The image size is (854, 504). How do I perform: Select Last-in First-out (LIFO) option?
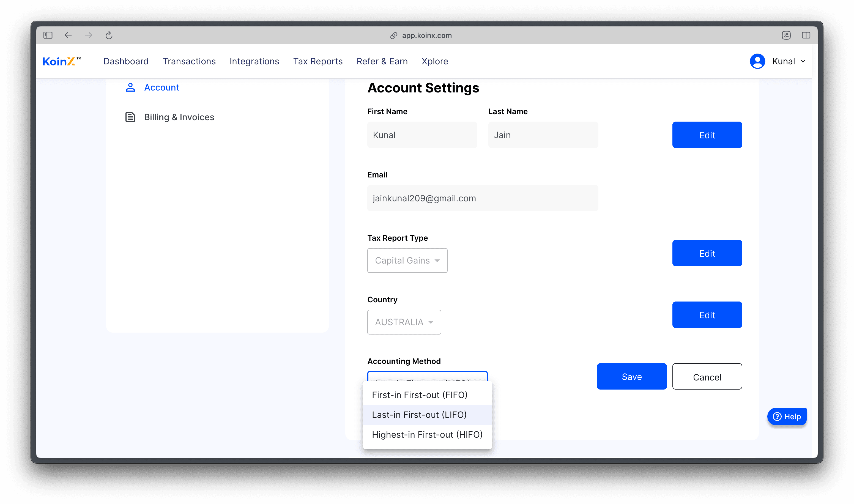pyautogui.click(x=419, y=415)
